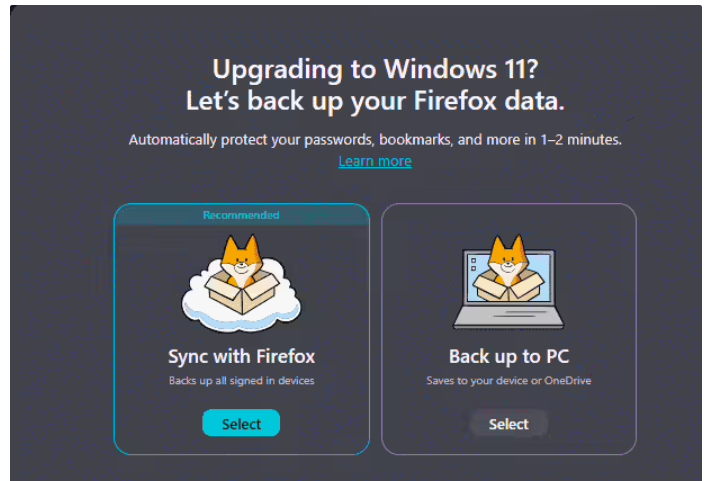
Task: Click "Backs up all signed in devices" text
Action: (x=241, y=381)
